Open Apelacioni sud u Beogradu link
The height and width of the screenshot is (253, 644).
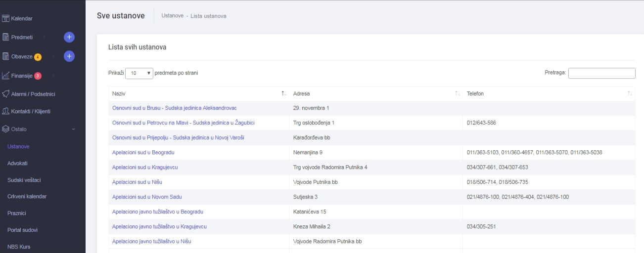pos(143,153)
